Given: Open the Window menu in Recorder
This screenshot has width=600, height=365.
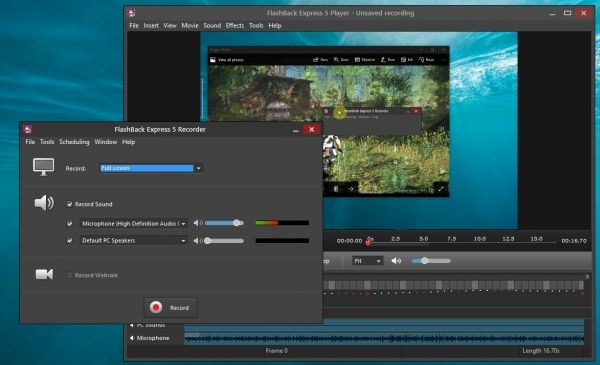Looking at the screenshot, I should pyautogui.click(x=106, y=142).
